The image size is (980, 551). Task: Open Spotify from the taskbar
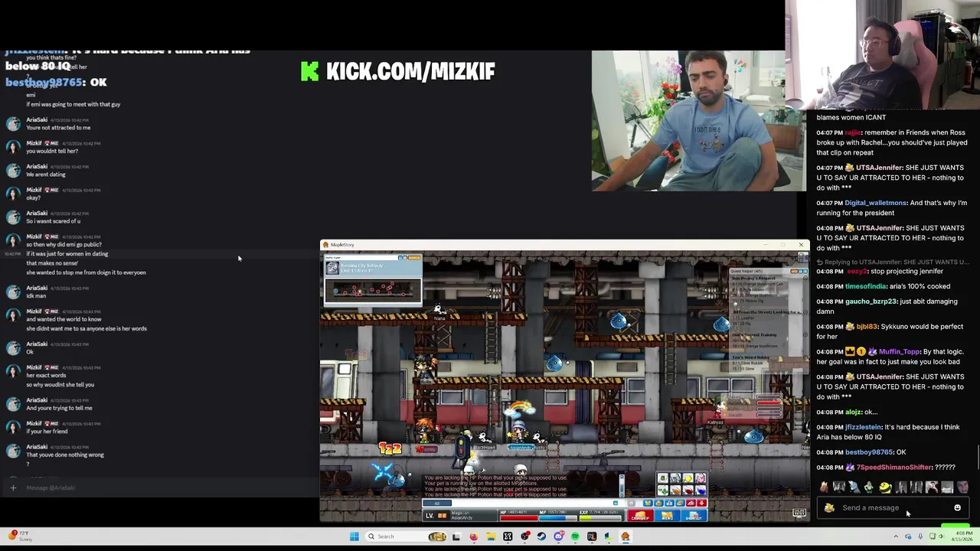tap(575, 536)
